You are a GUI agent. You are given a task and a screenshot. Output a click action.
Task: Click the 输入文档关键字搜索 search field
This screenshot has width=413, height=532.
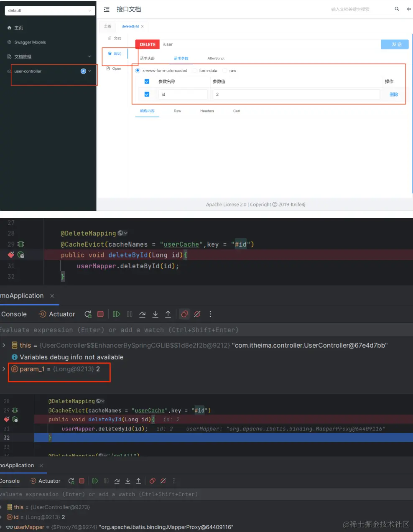click(362, 9)
